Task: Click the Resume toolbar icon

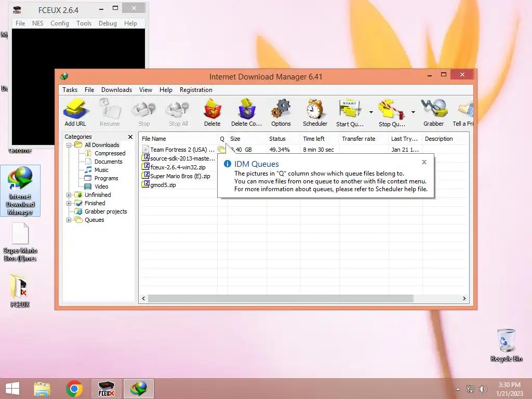Action: coord(110,113)
